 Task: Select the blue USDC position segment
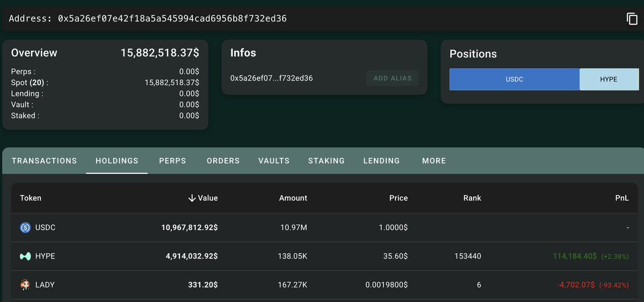[x=515, y=79]
